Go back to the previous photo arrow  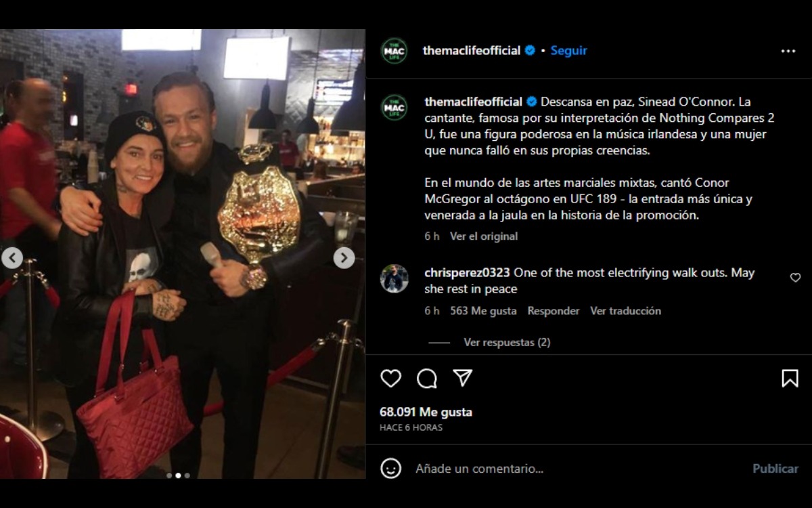[12, 257]
